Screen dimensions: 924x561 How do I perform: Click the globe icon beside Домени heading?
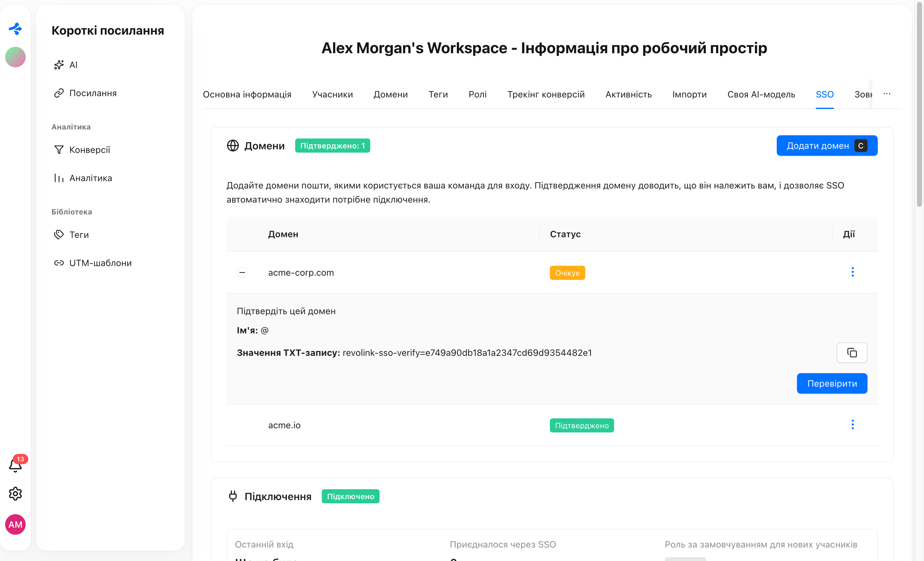[x=233, y=146]
